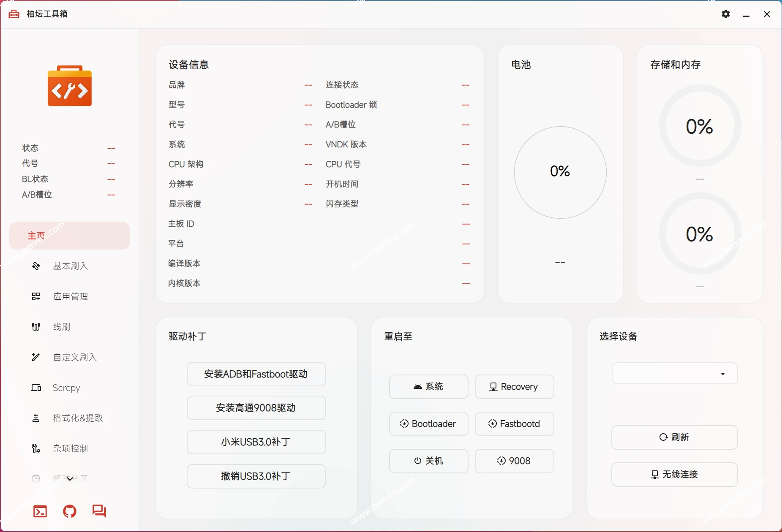Open the GitHub repository icon
782x532 pixels.
[69, 511]
